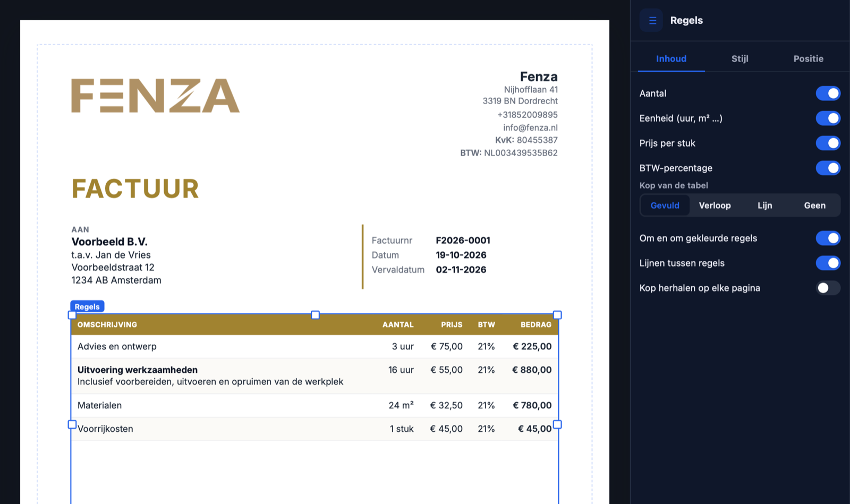Select Geen for table header

[x=814, y=206]
